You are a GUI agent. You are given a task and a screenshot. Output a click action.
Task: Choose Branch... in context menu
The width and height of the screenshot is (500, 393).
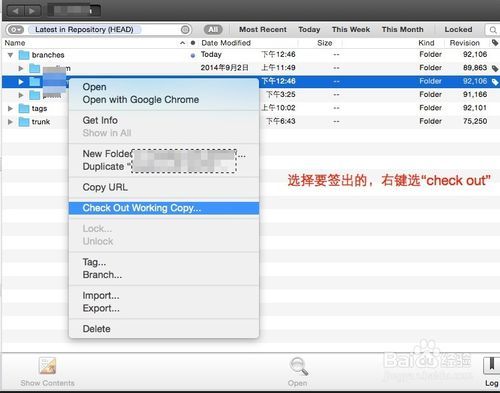(x=102, y=275)
